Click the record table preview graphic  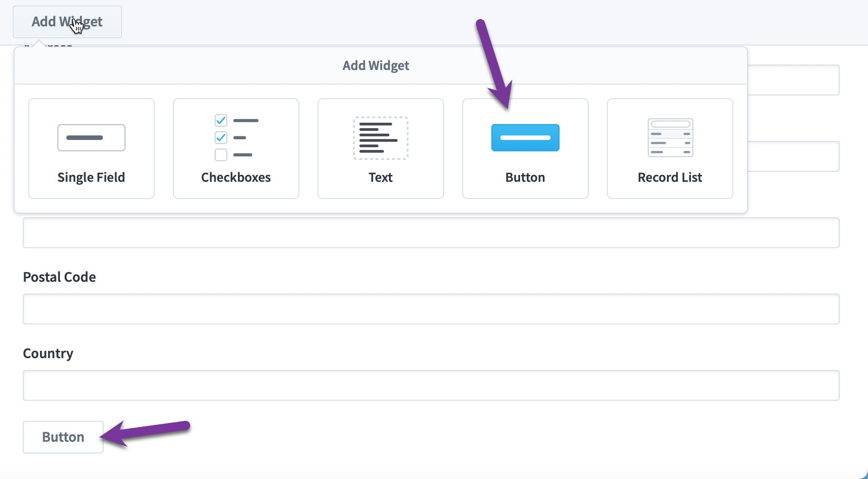click(x=670, y=137)
